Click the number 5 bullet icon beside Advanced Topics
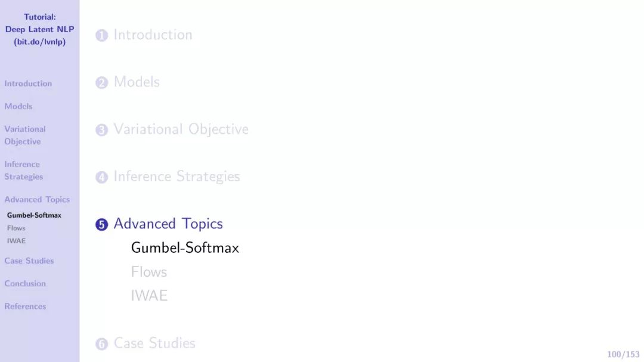Viewport: 644px width, 362px height. pyautogui.click(x=101, y=225)
